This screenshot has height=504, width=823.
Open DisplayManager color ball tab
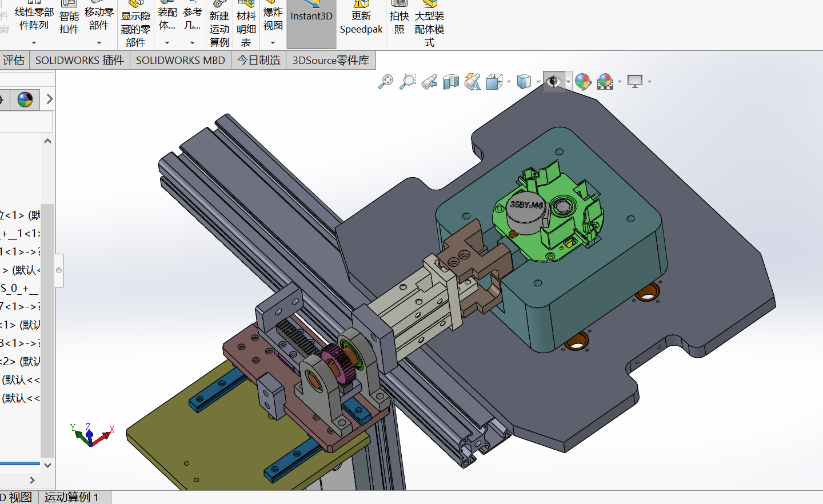pos(25,99)
